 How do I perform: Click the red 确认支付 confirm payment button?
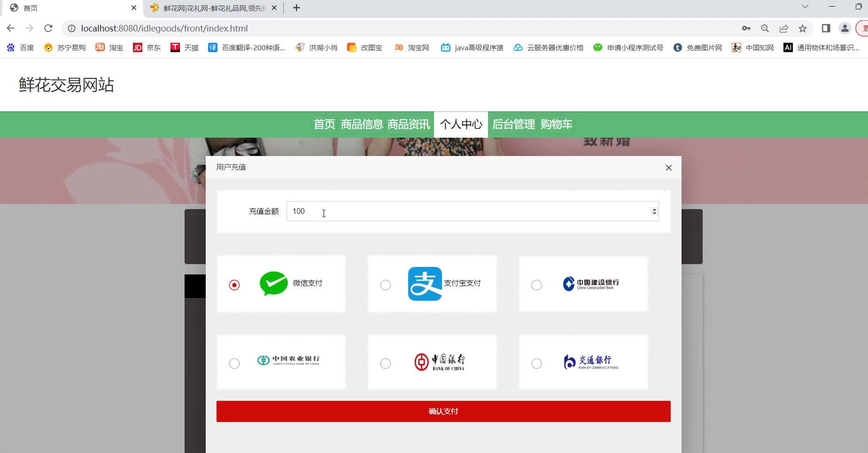[x=443, y=411]
